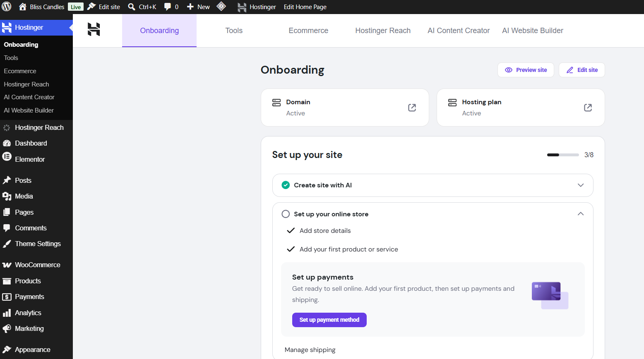
Task: Click the Pages sidebar icon
Action: (7, 212)
